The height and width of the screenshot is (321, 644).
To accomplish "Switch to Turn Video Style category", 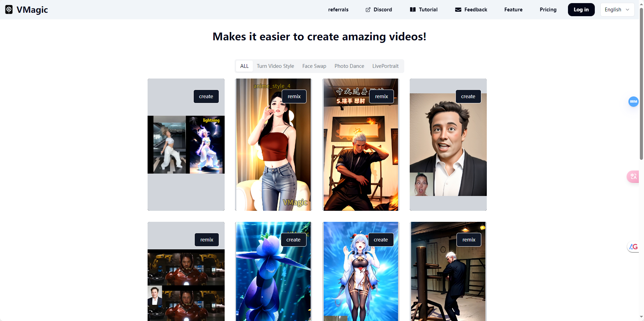I will [x=275, y=66].
